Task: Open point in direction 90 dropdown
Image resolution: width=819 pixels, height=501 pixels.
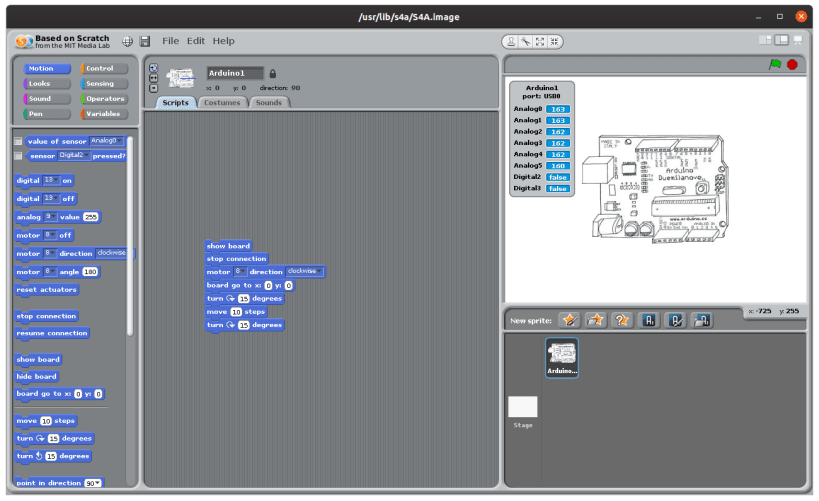Action: (x=93, y=483)
